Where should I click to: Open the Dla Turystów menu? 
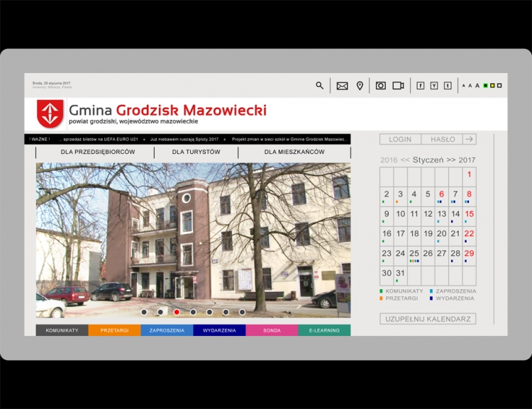196,152
